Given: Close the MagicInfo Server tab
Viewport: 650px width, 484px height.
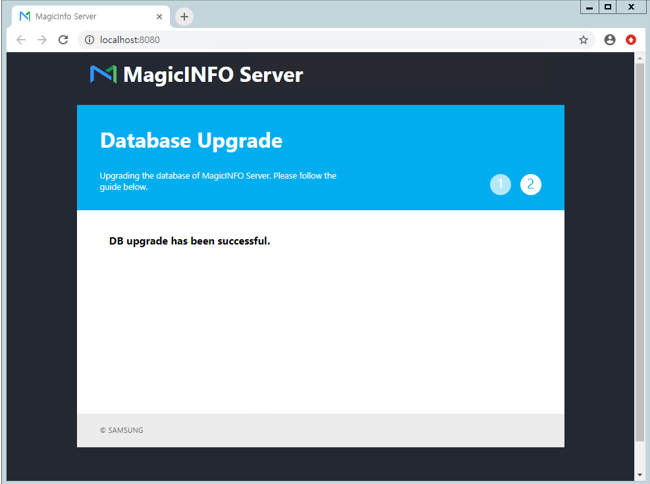Looking at the screenshot, I should click(159, 17).
